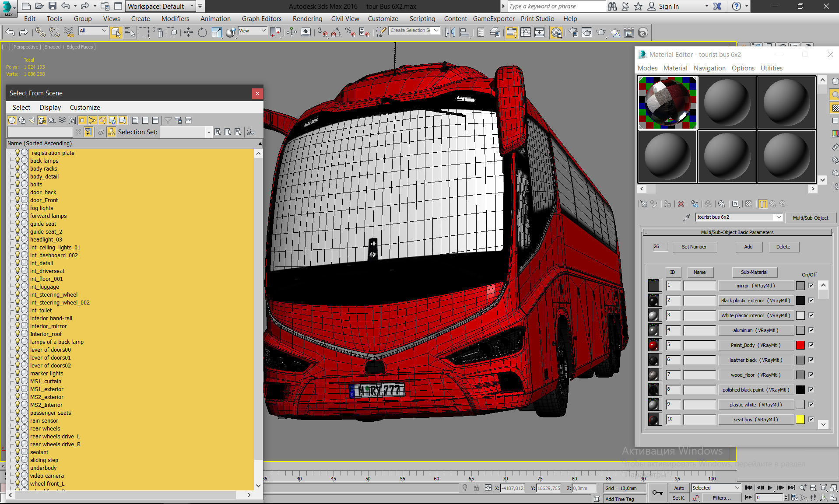
Task: Open the Sign In dropdown arrow
Action: tap(706, 6)
